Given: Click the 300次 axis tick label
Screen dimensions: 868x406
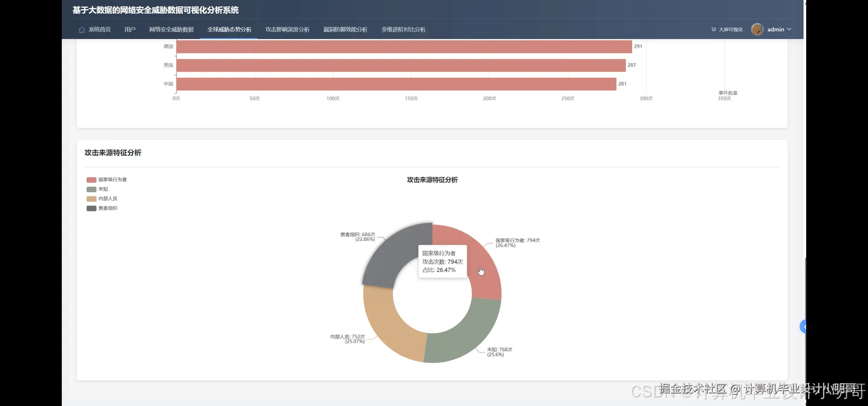Looking at the screenshot, I should tap(646, 99).
